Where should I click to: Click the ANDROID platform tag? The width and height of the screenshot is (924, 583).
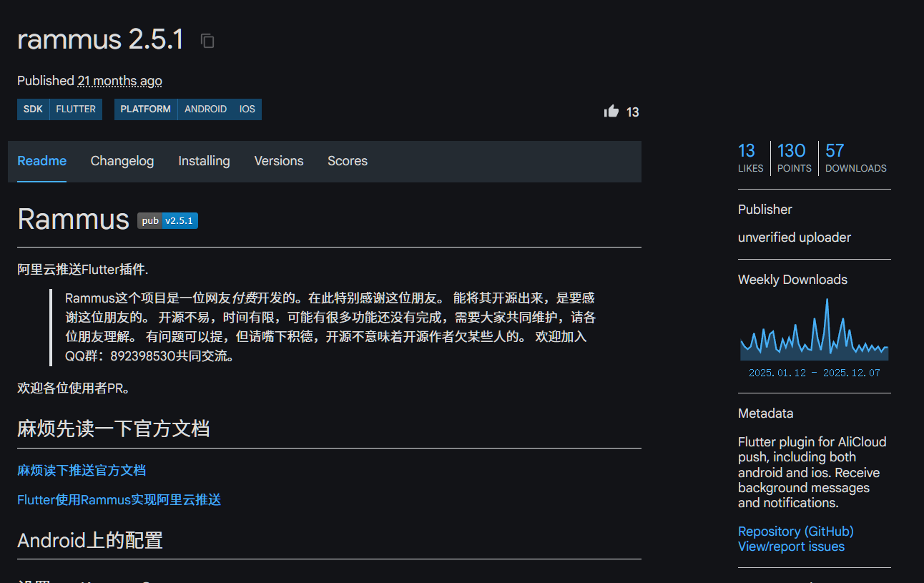pyautogui.click(x=205, y=109)
